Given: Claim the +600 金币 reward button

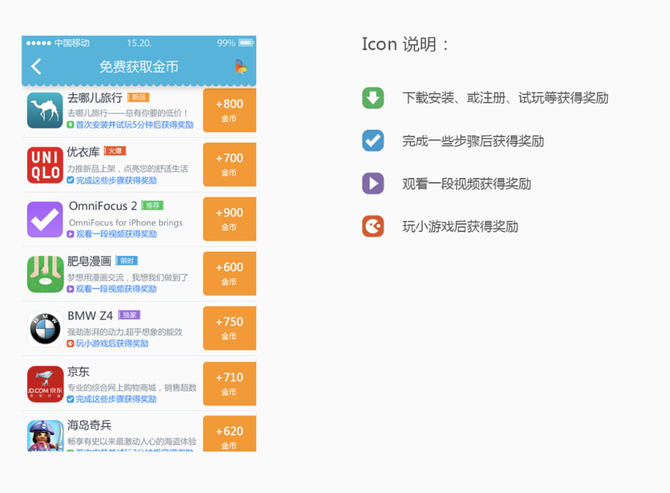Looking at the screenshot, I should [x=229, y=274].
